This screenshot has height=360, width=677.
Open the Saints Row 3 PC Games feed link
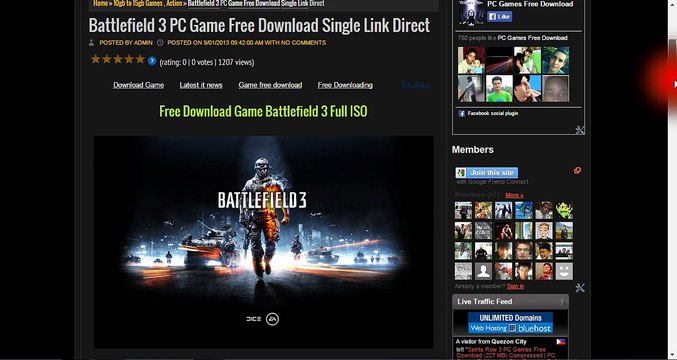(x=506, y=353)
